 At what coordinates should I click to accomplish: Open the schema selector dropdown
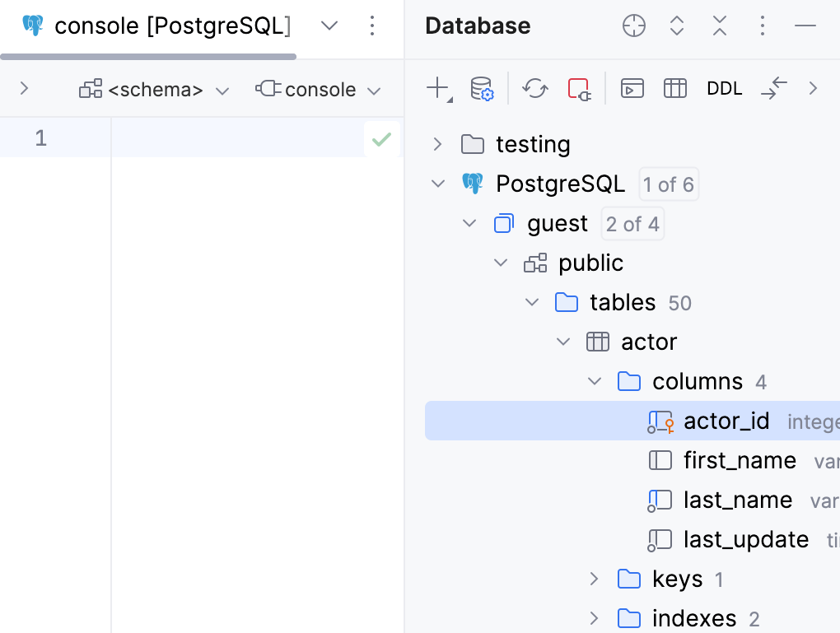pyautogui.click(x=154, y=89)
